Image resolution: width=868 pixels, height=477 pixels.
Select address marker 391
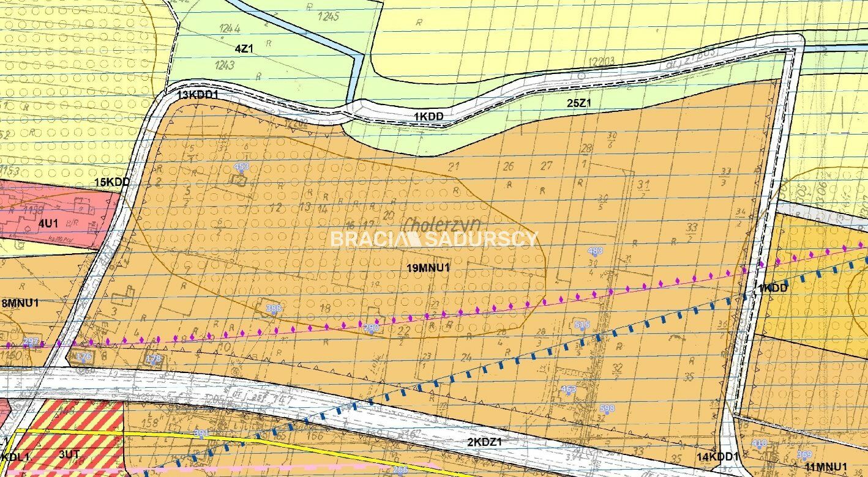click(x=201, y=434)
